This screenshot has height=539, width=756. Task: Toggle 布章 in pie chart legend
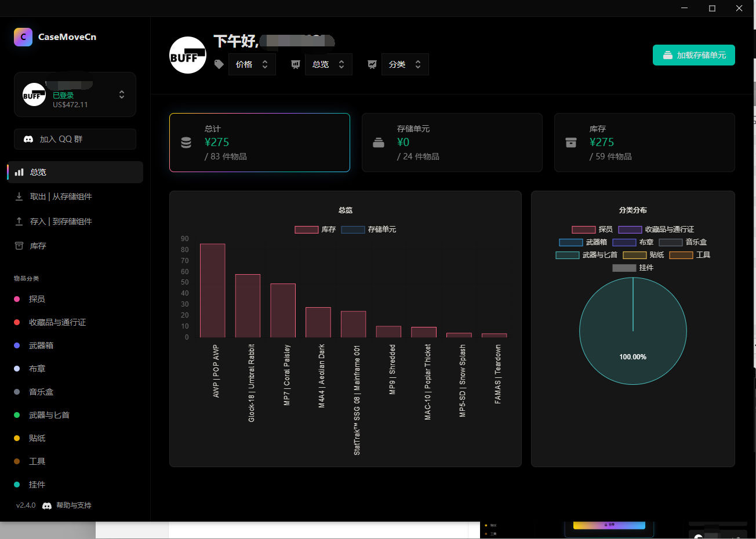[x=633, y=242]
